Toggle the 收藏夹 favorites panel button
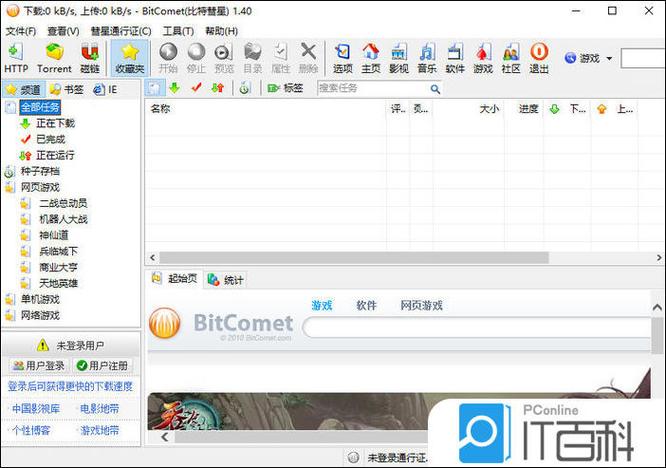666x468 pixels. click(x=130, y=58)
